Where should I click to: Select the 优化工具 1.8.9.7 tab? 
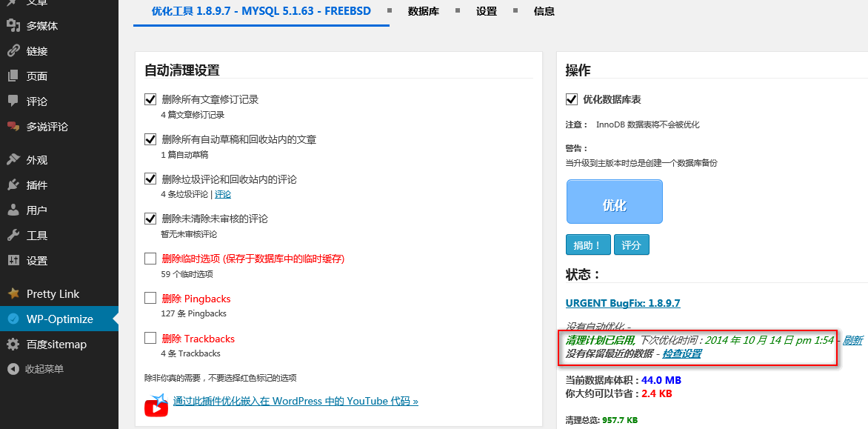point(261,11)
